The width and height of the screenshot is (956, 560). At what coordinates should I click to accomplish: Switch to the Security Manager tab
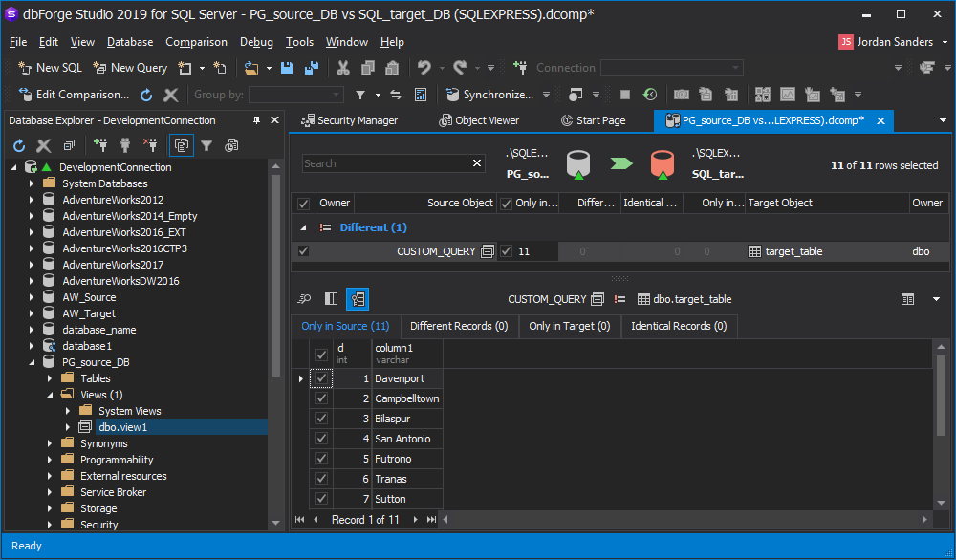(x=349, y=120)
